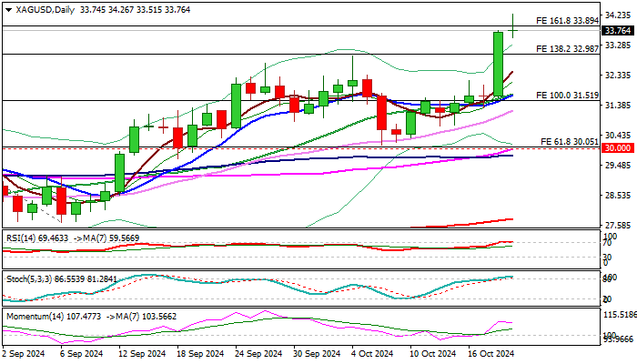Select the 16 Oct 2024 date label
The width and height of the screenshot is (637, 364).
(x=490, y=353)
